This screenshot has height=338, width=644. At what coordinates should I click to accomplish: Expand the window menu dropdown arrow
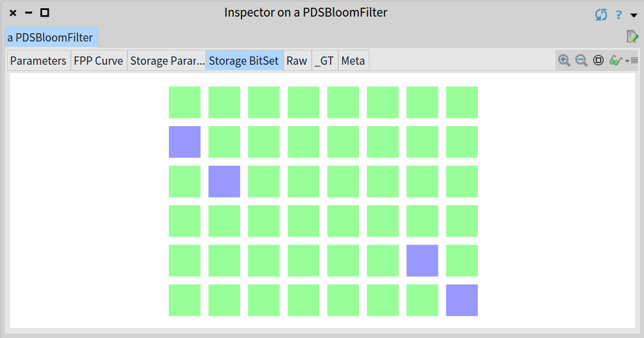coord(633,15)
